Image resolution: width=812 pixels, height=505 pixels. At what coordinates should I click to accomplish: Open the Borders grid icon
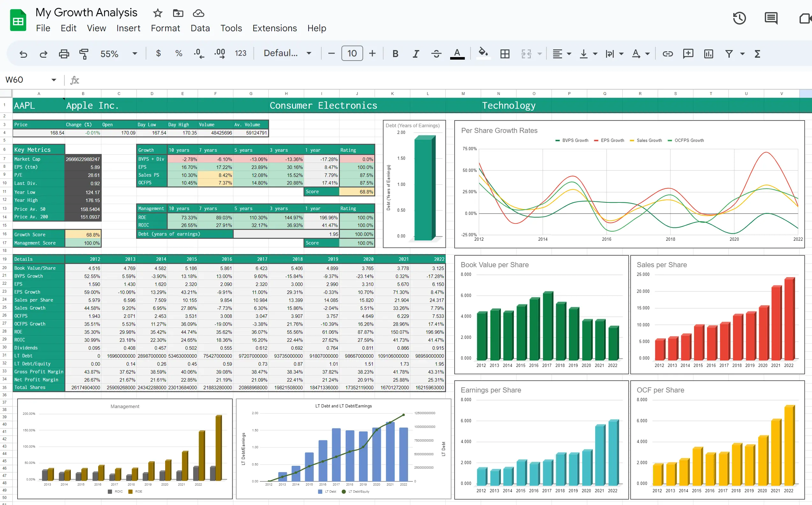pyautogui.click(x=505, y=54)
